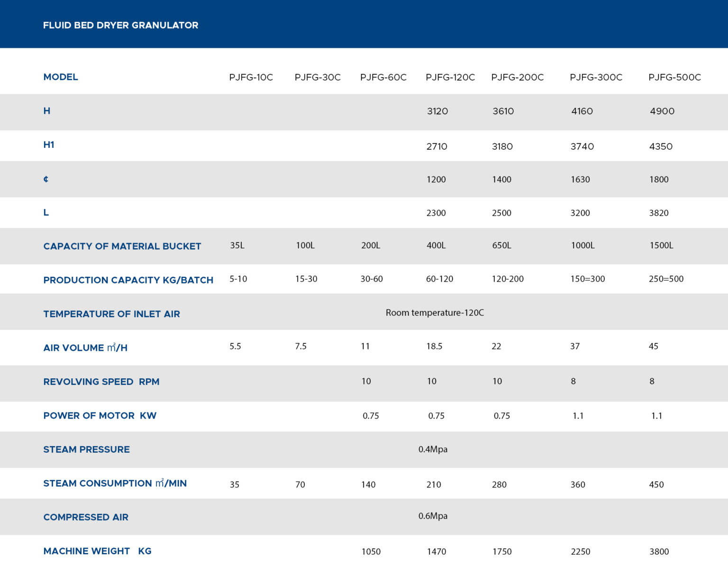Click bucket capacity 400L
Screen dimensions: 728x567
pyautogui.click(x=436, y=245)
